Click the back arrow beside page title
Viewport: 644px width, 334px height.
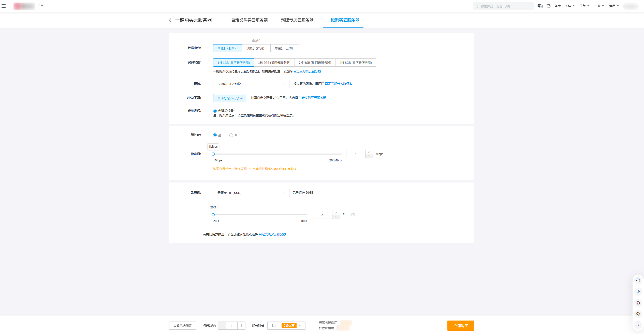pyautogui.click(x=170, y=20)
